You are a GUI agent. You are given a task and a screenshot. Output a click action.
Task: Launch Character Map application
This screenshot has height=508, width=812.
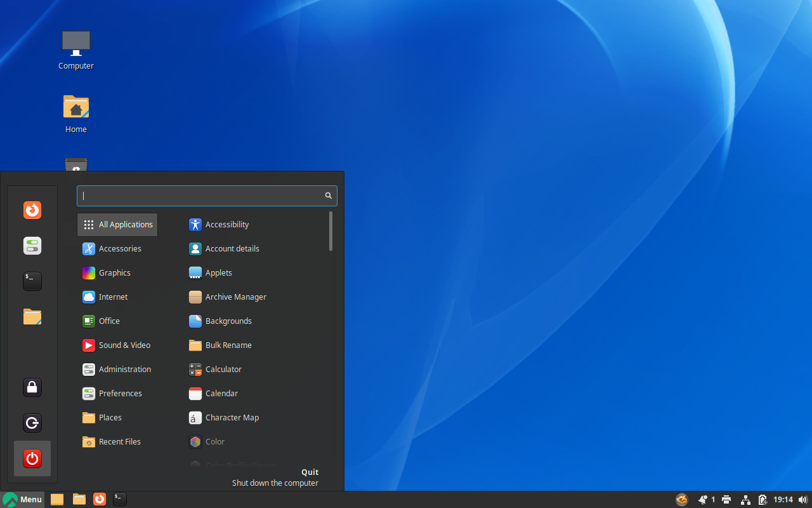coord(232,418)
